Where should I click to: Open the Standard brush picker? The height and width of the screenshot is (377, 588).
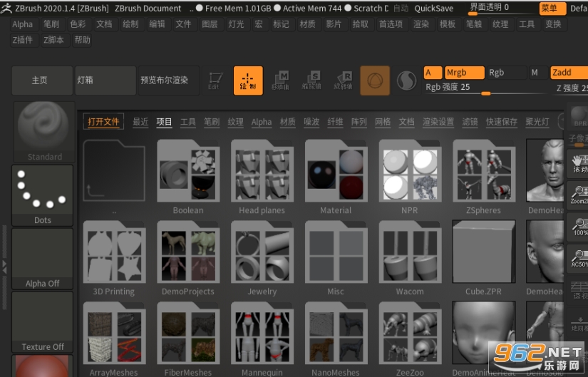point(44,132)
